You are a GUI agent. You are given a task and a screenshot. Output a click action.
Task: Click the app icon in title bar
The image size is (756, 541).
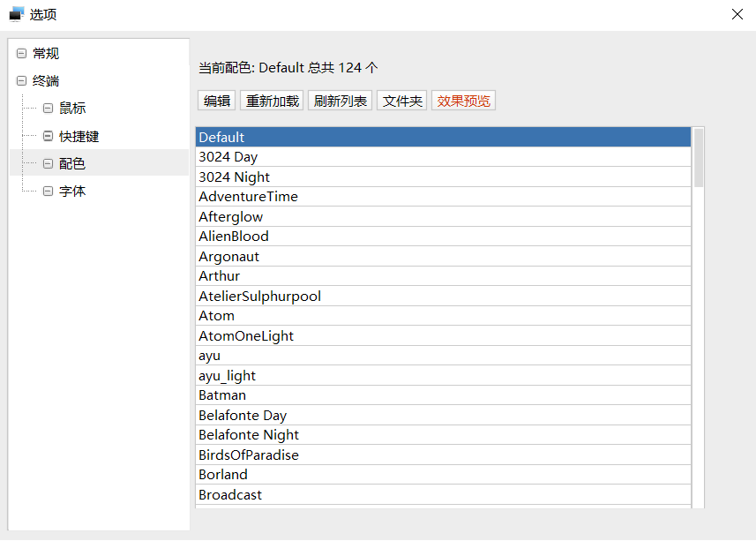click(x=16, y=14)
